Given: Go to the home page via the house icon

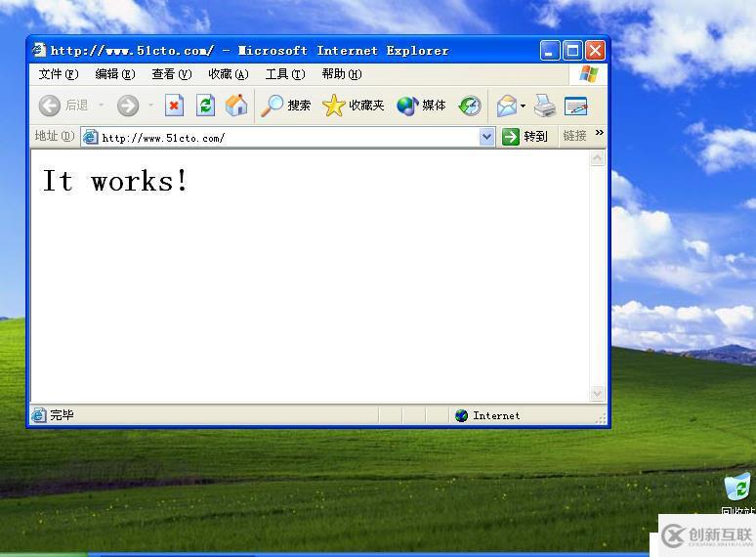Looking at the screenshot, I should point(236,106).
